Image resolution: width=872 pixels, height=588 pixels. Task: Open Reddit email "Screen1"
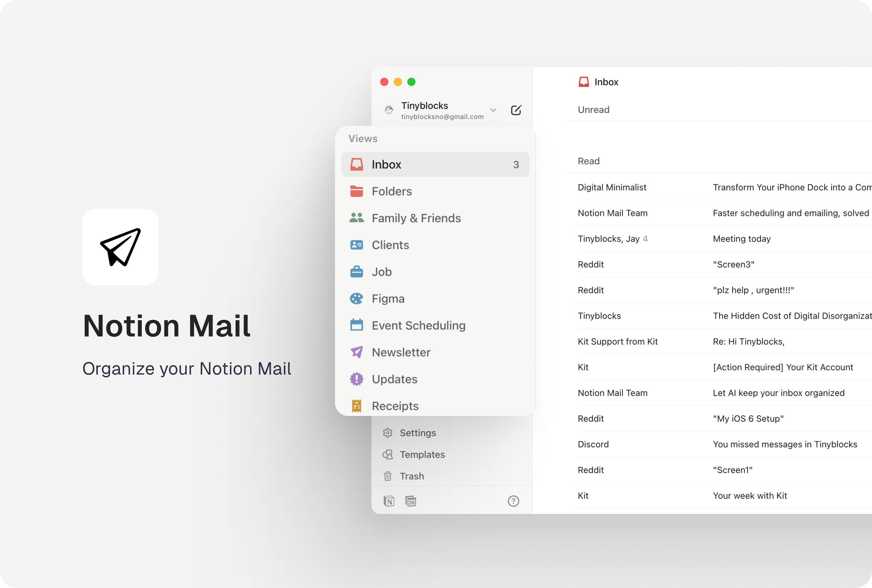tap(724, 470)
